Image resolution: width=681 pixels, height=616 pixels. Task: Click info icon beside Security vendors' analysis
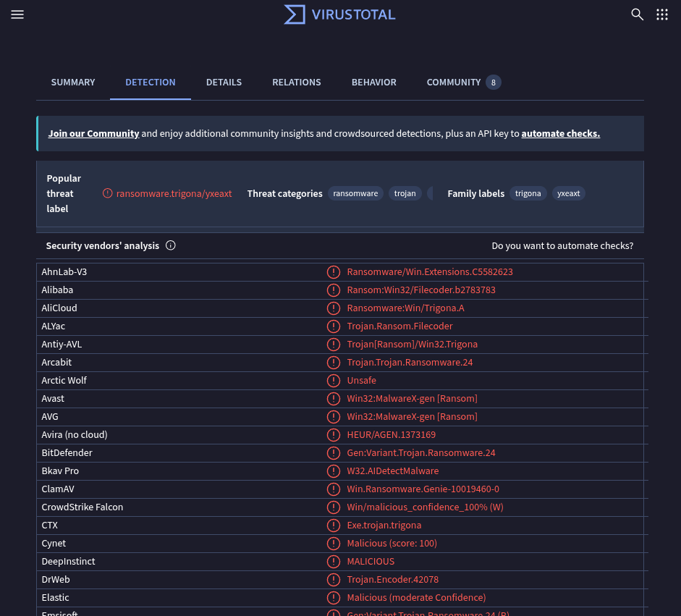(171, 245)
